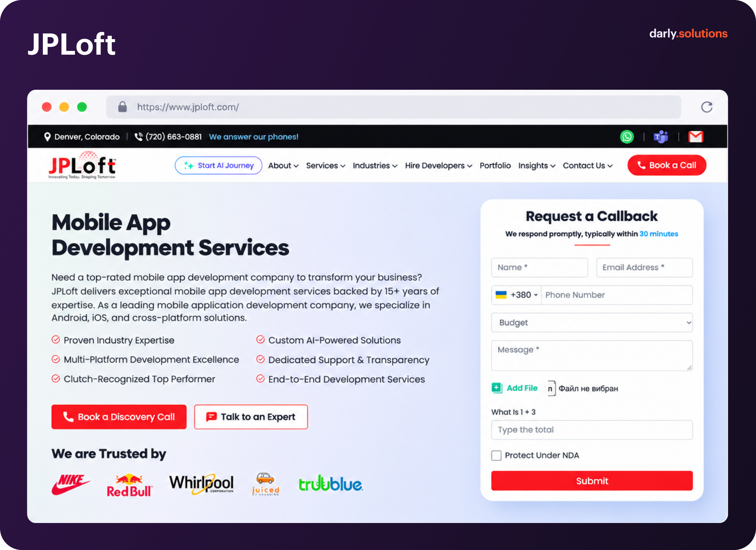Submit the callback request form
The height and width of the screenshot is (550, 756).
point(592,480)
